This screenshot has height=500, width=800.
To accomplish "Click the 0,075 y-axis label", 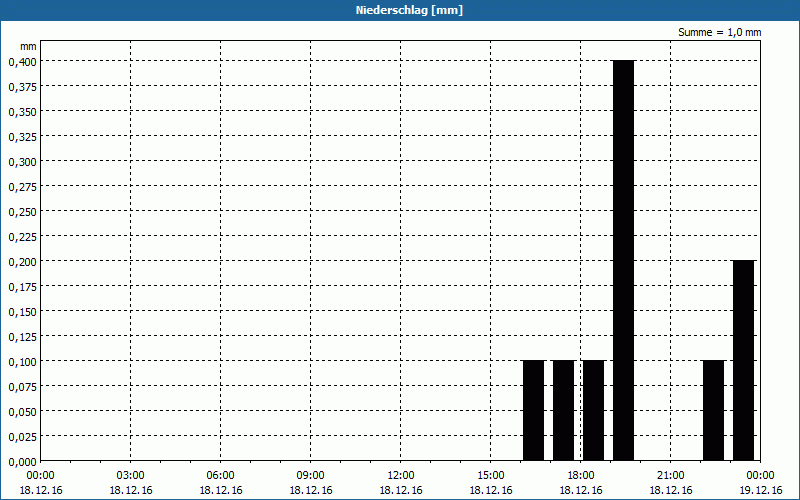I will click(x=22, y=387).
